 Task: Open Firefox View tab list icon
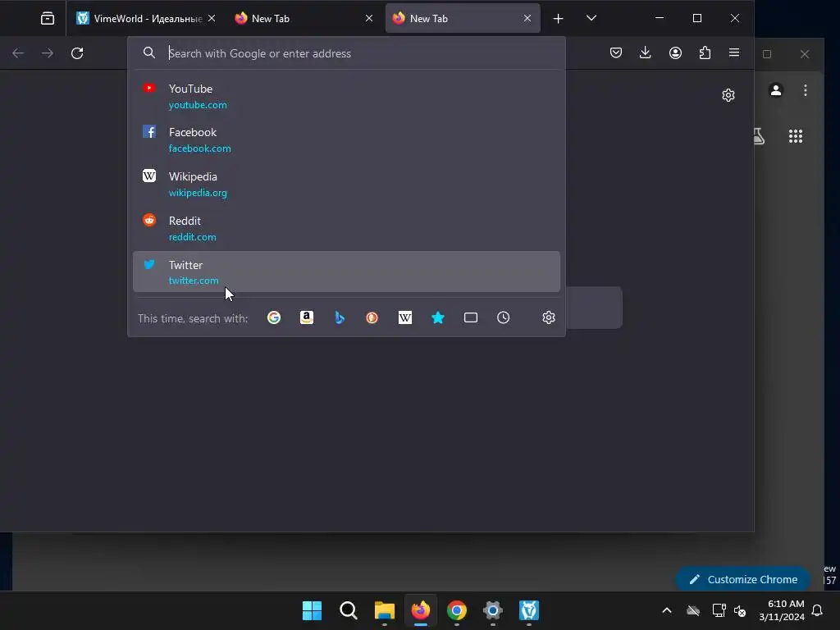[47, 18]
